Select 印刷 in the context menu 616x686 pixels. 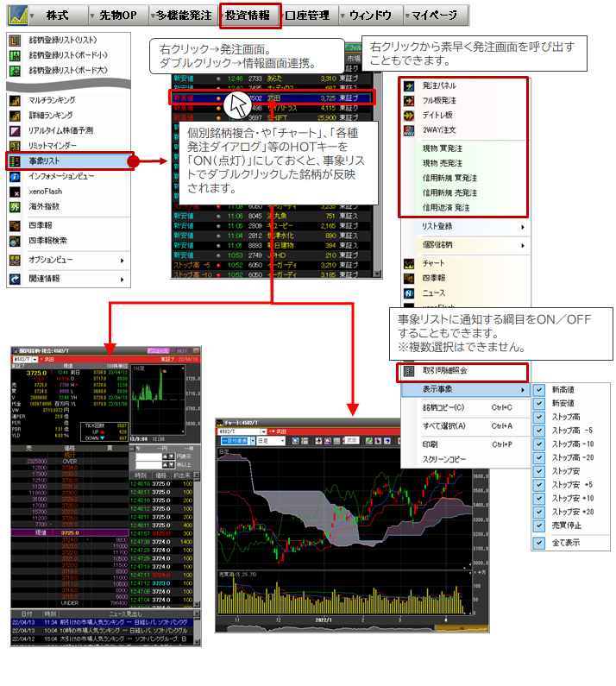pyautogui.click(x=466, y=444)
